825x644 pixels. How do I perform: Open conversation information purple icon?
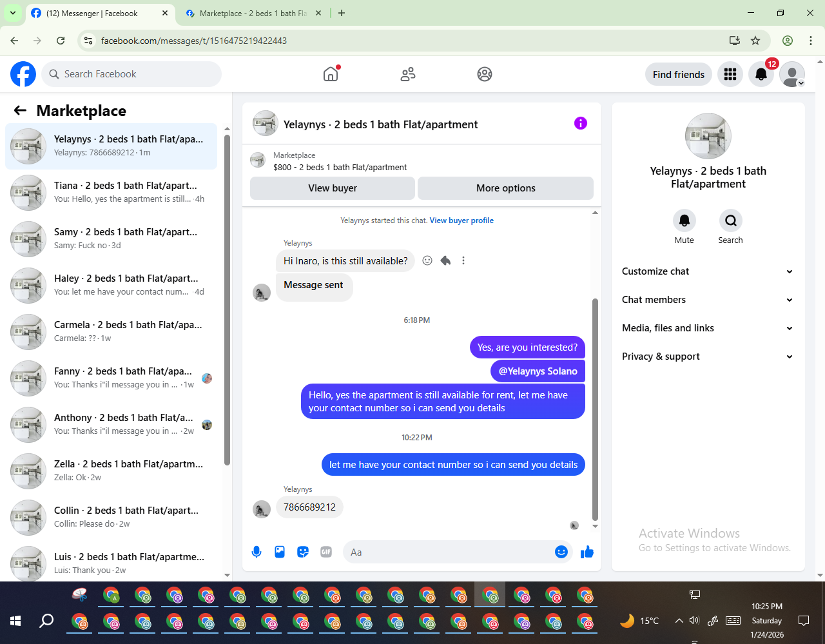(x=581, y=123)
